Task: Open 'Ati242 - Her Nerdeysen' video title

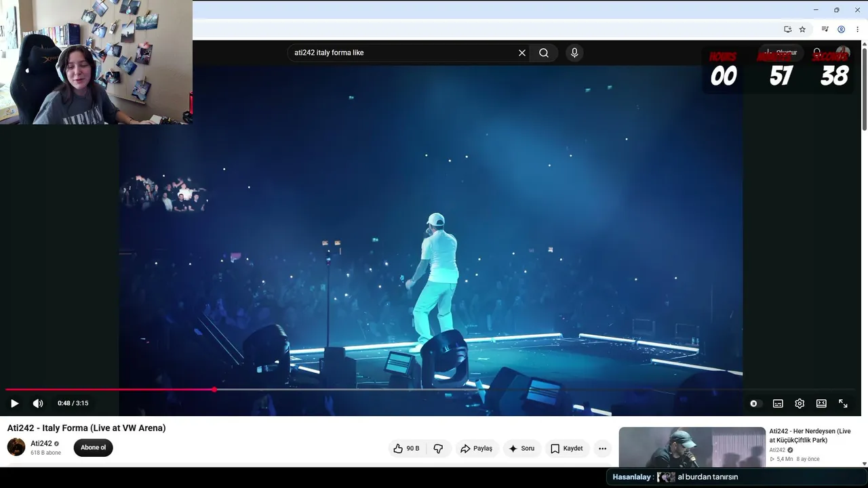Action: pyautogui.click(x=810, y=436)
